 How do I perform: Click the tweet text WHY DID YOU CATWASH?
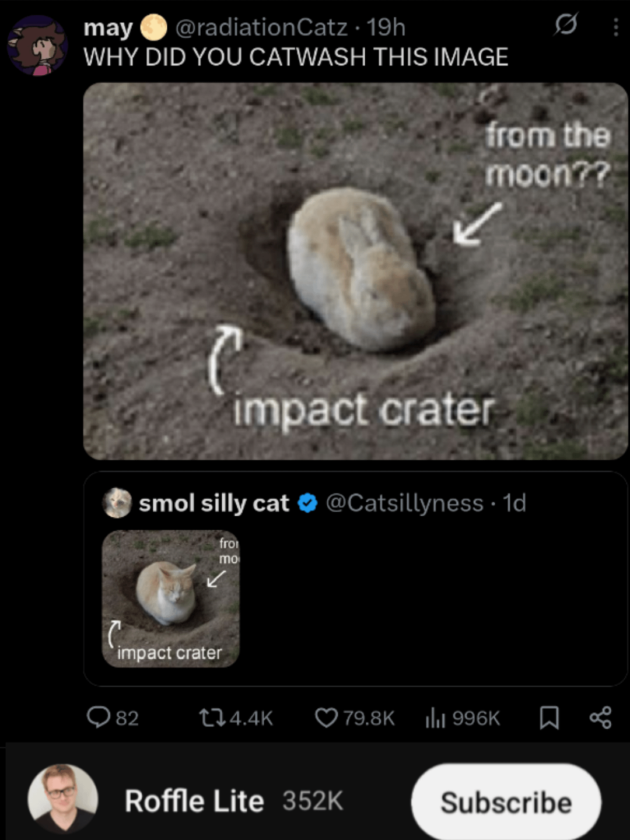pos(296,57)
